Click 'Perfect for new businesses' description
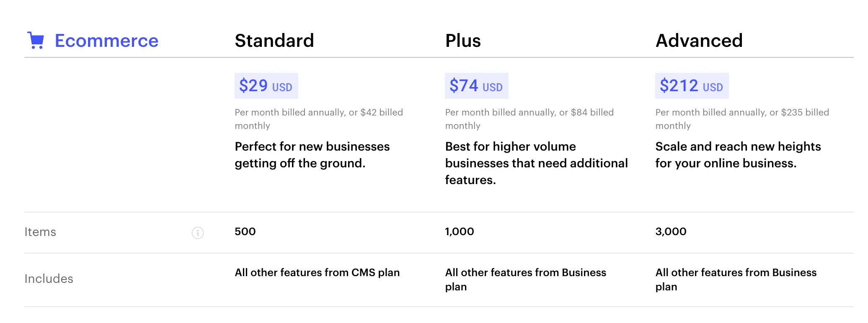868x323 pixels. (x=312, y=155)
